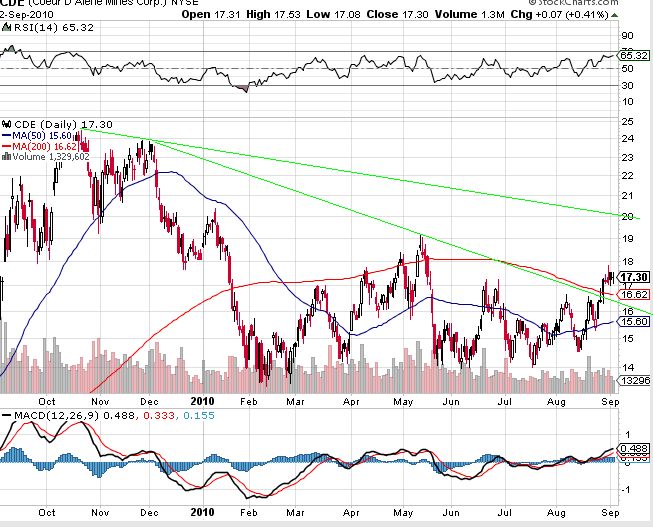
Task: Click the 24 label on price axis
Action: coord(627,139)
